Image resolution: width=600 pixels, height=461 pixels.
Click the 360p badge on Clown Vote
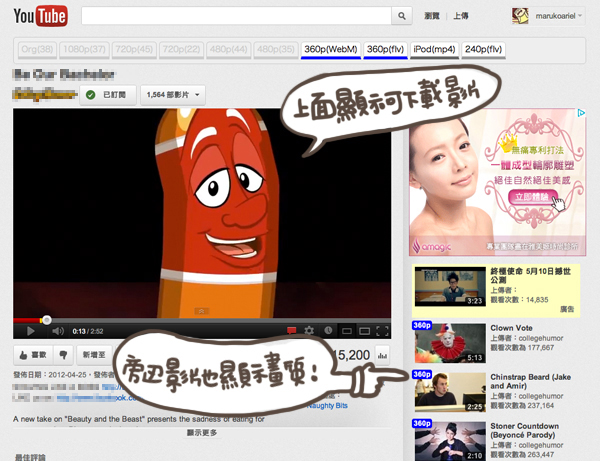(422, 325)
